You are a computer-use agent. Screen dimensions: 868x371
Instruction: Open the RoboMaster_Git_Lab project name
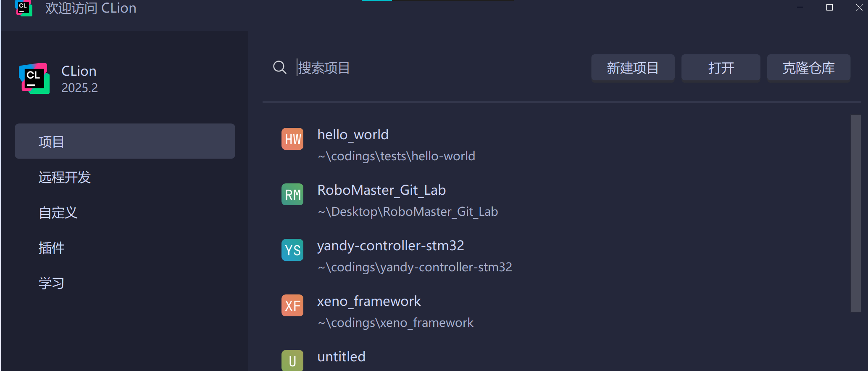(x=381, y=190)
